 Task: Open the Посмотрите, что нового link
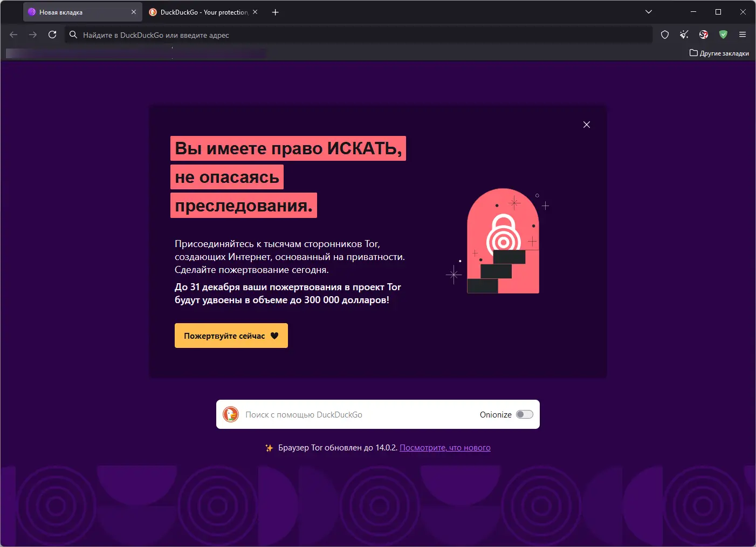[445, 448]
